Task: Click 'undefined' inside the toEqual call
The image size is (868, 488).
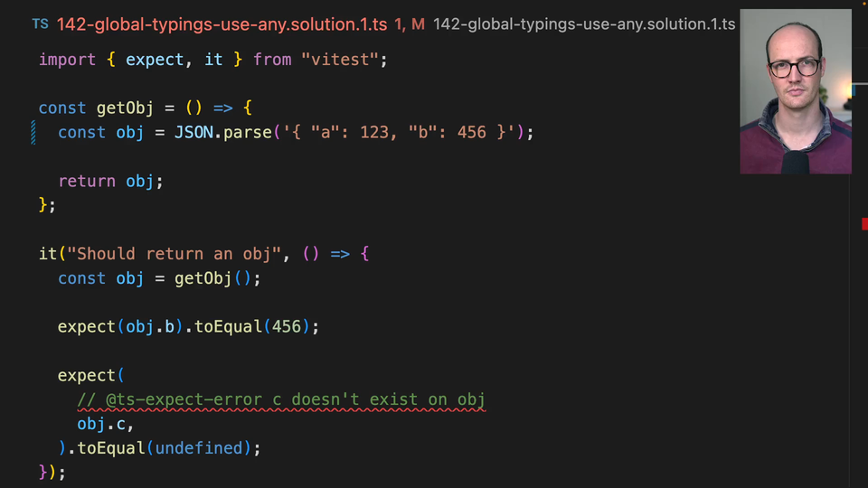Action: (203, 448)
